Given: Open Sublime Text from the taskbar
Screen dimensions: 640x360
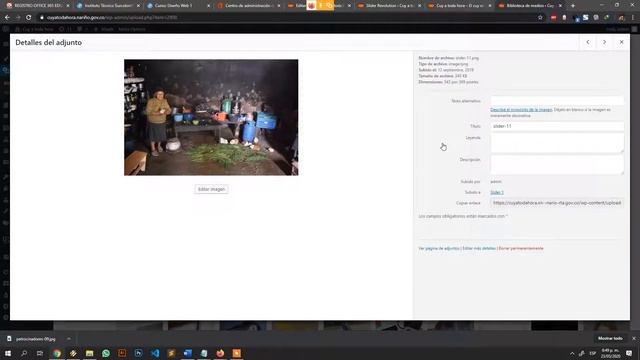Looking at the screenshot, I should click(x=171, y=353).
